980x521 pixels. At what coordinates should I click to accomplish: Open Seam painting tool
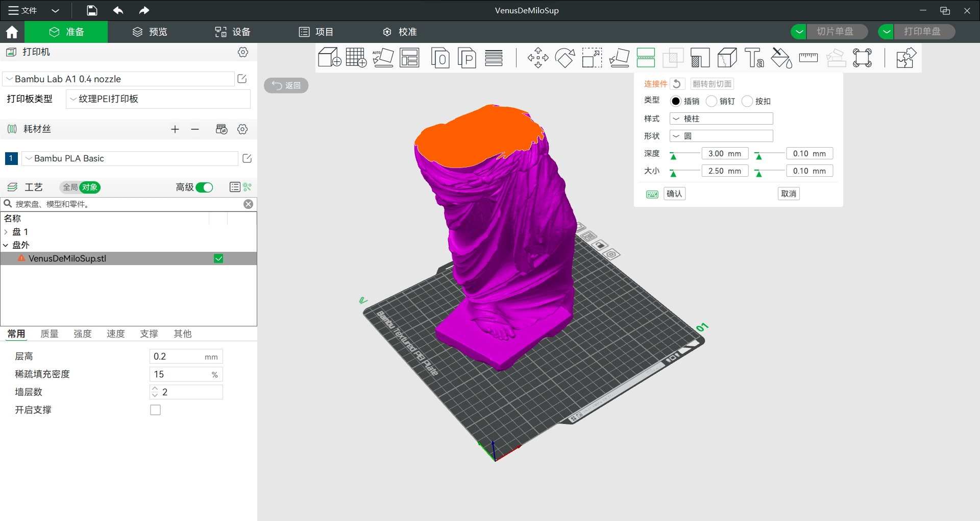[727, 58]
